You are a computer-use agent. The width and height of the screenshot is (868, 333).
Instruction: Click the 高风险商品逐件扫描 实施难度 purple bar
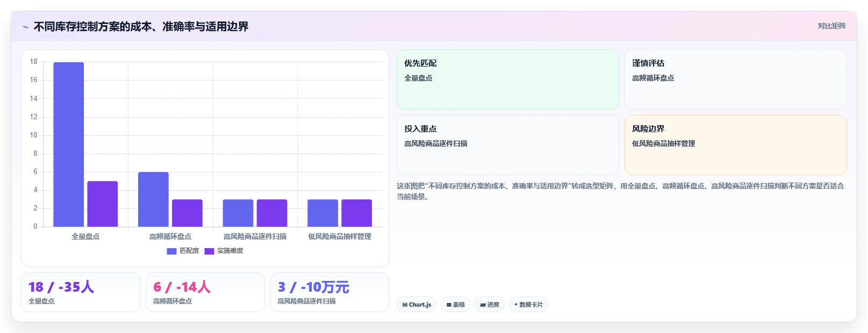pos(272,213)
